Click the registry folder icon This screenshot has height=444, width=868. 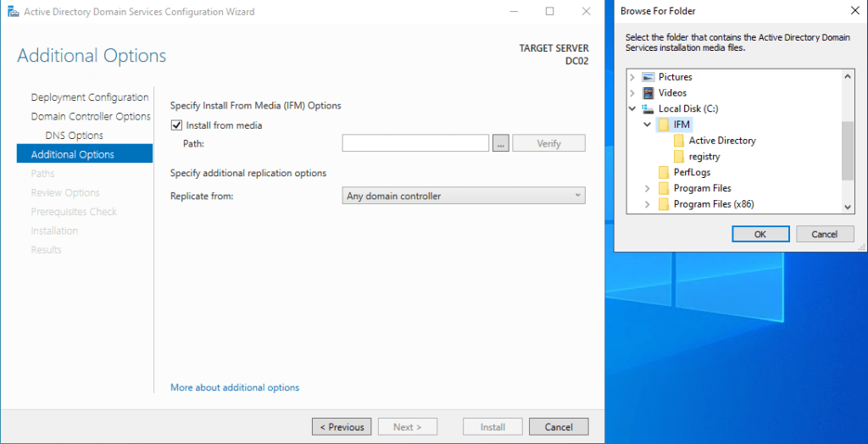click(x=679, y=157)
